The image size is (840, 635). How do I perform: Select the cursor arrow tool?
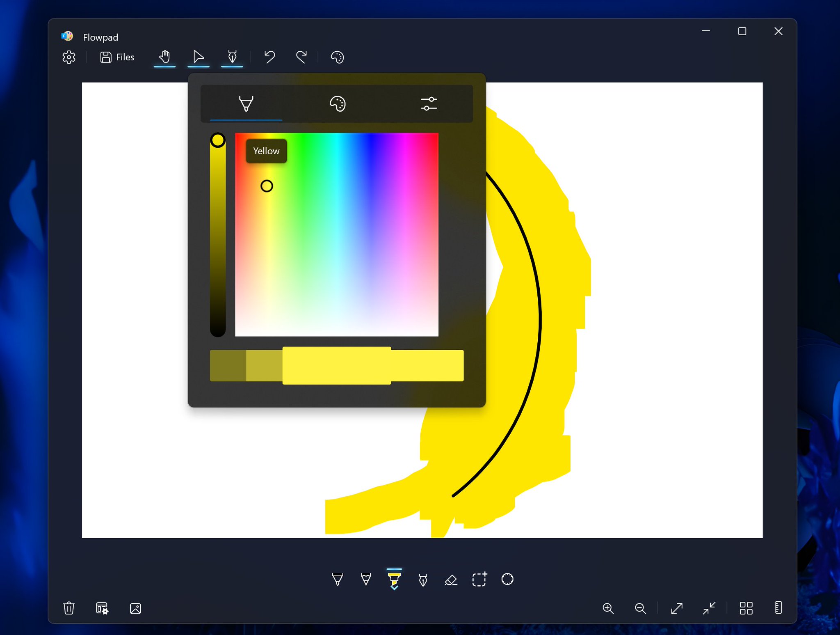click(x=198, y=57)
